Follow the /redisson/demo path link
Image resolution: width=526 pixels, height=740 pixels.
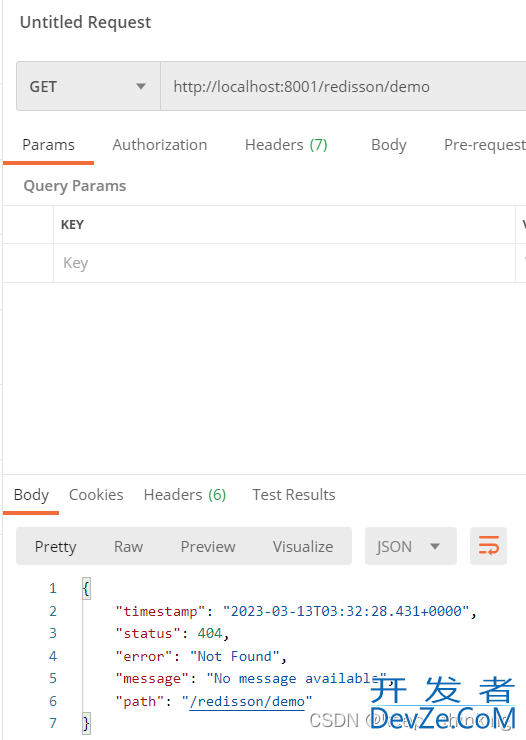click(247, 702)
